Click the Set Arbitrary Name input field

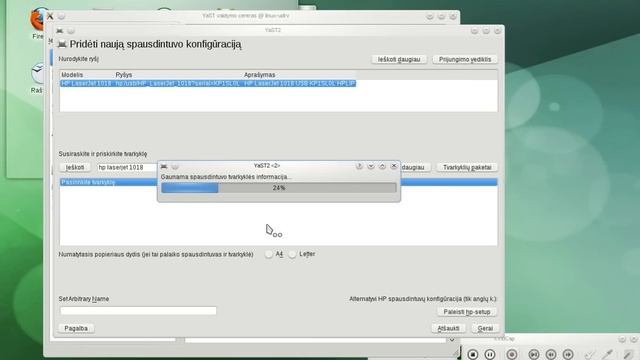click(138, 311)
